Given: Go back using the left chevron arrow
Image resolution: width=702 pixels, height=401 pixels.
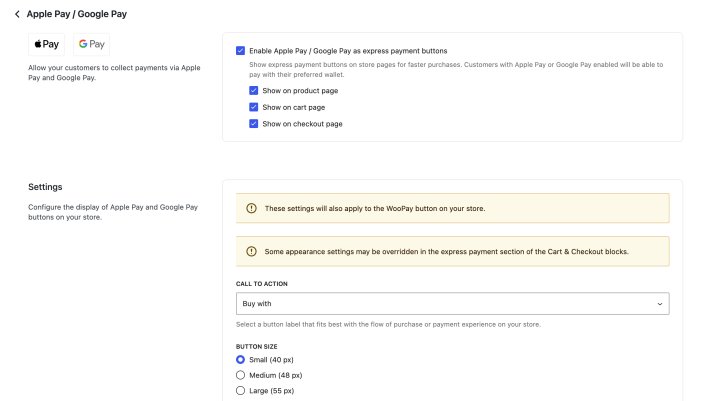Looking at the screenshot, I should pyautogui.click(x=17, y=14).
